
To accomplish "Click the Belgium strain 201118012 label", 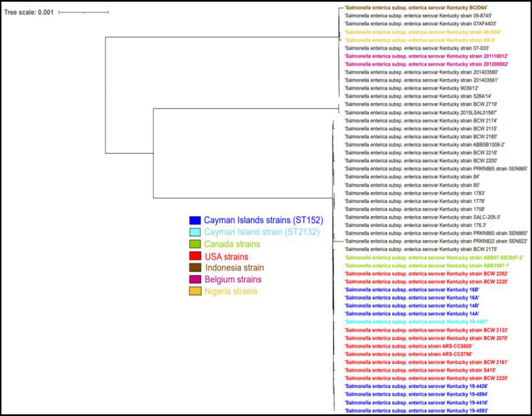I will click(426, 56).
